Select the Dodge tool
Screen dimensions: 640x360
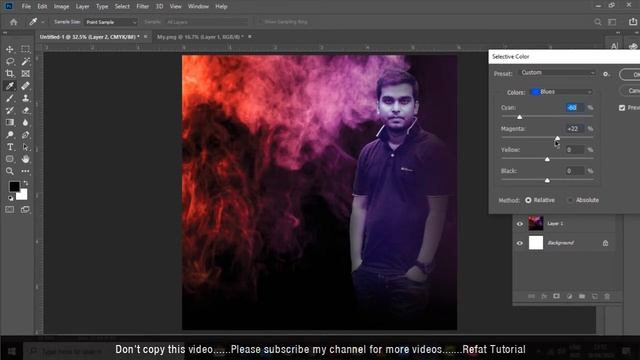click(10, 135)
